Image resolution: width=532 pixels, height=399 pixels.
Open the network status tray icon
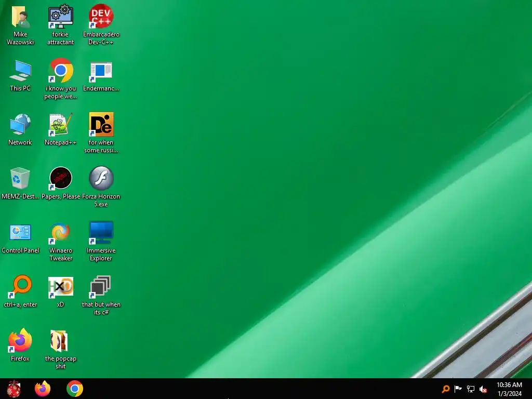pyautogui.click(x=471, y=389)
